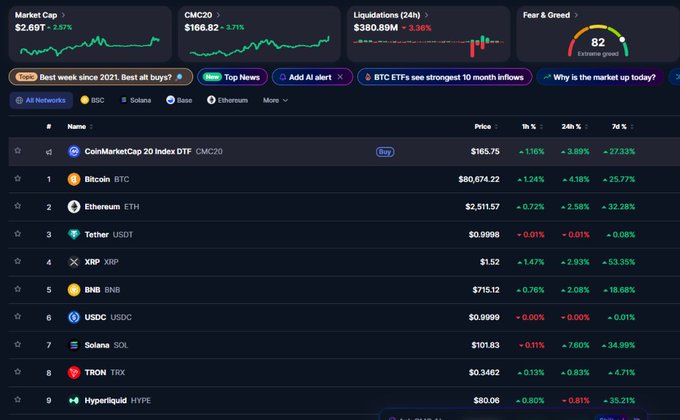Screen dimensions: 680x420
Task: Add Bitcoin to watchlist with star
Action: 18,178
